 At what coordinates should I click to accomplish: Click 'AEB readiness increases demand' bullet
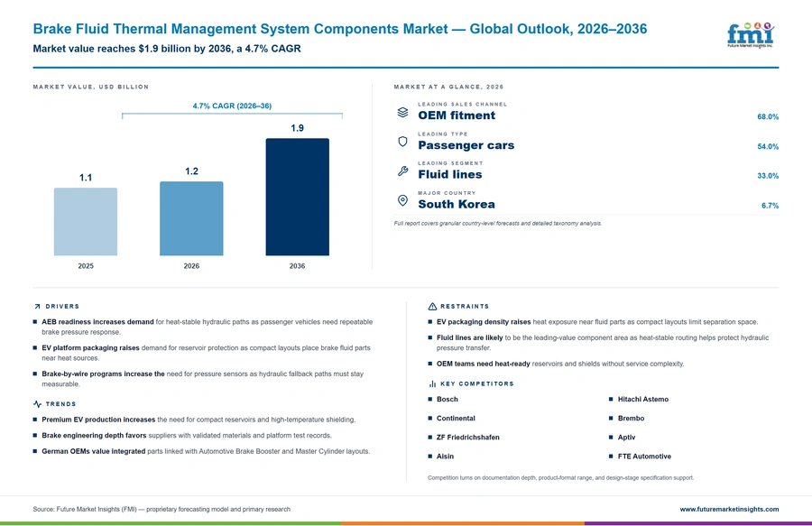(97, 322)
